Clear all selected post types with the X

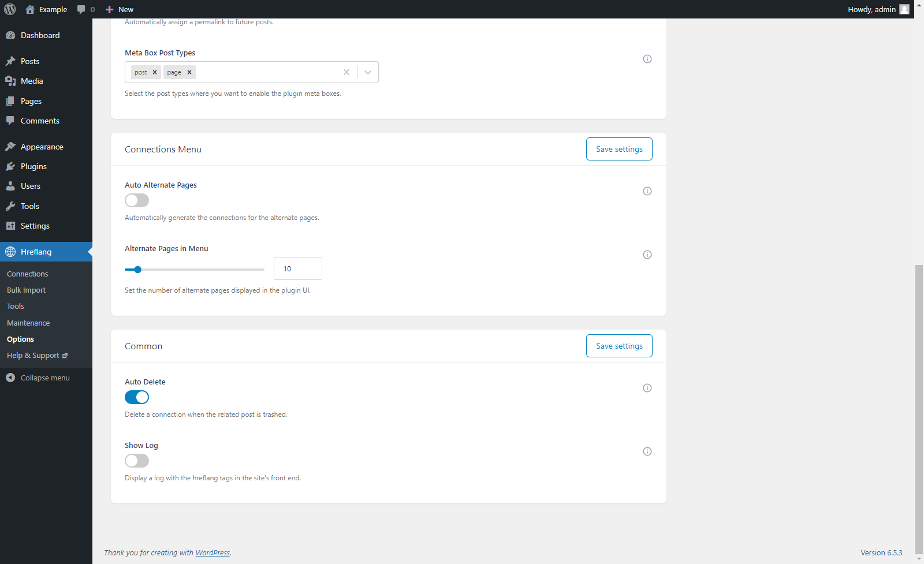tap(346, 72)
